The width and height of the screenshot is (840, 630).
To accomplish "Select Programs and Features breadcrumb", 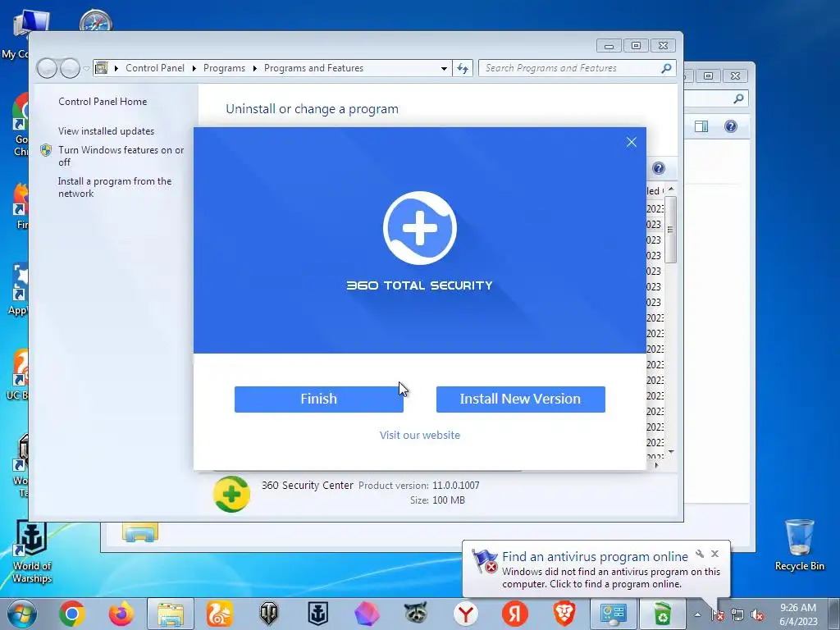I will (313, 68).
